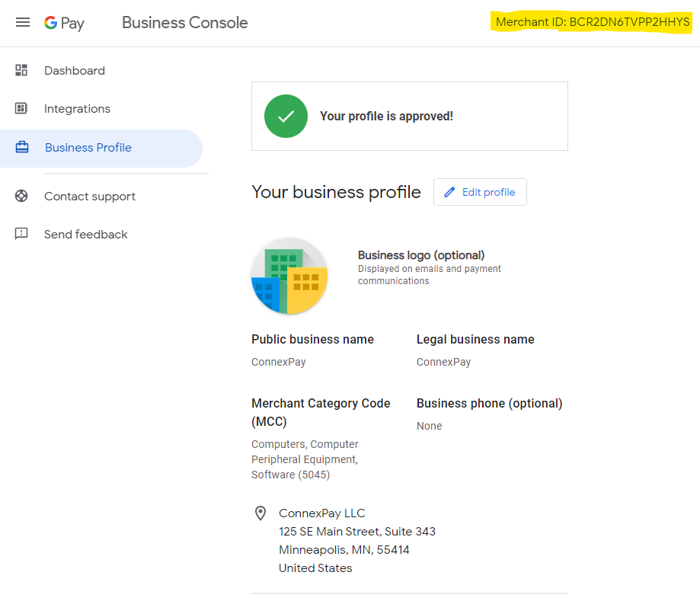Select Business Profile menu item

tap(101, 148)
